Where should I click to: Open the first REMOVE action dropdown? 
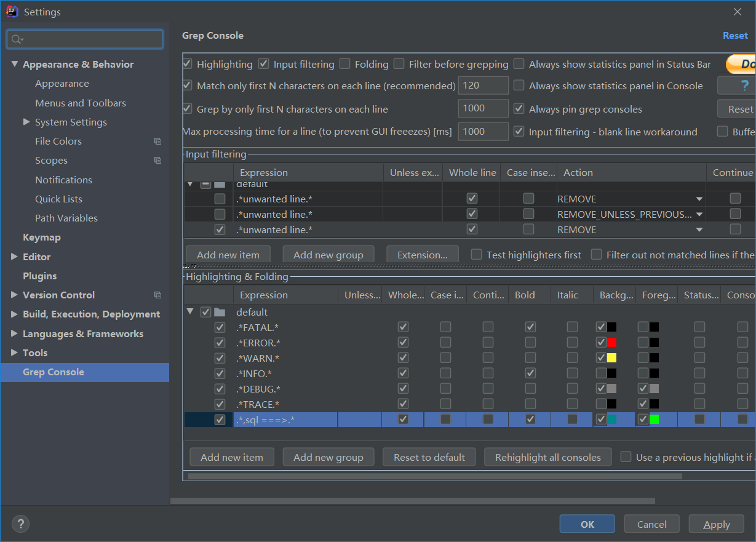(x=699, y=199)
